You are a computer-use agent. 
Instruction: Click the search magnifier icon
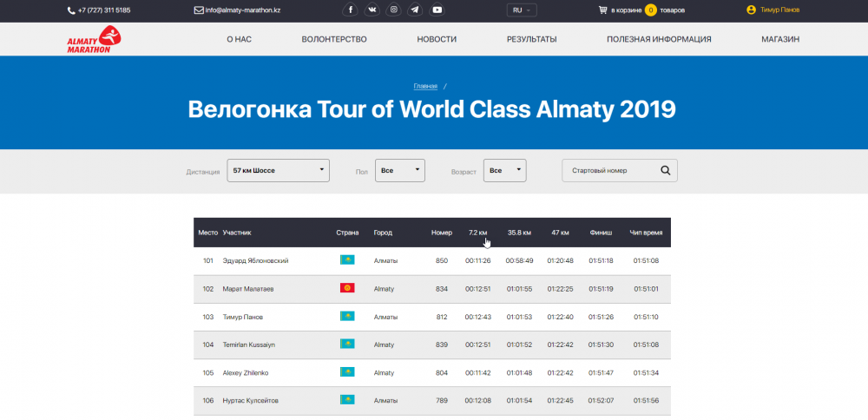tap(666, 171)
